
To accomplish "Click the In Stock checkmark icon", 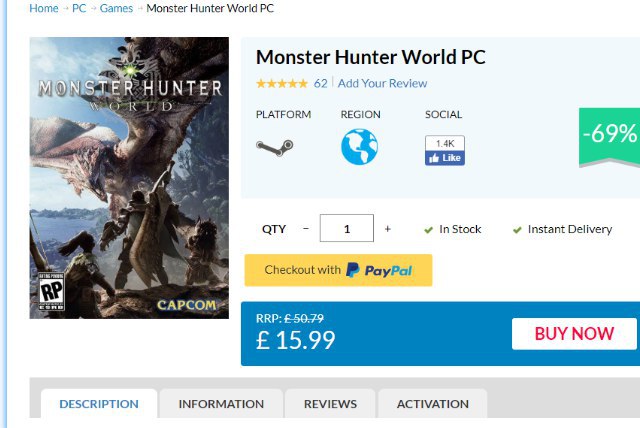I will point(428,230).
